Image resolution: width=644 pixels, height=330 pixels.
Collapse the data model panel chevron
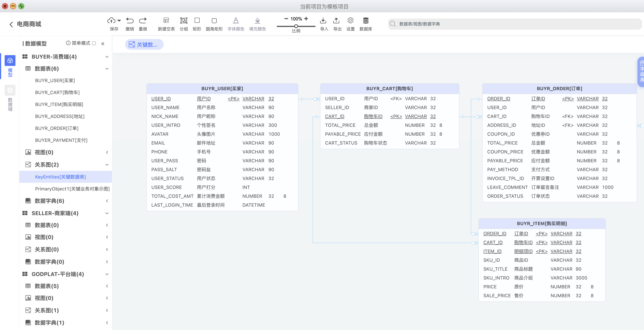[x=103, y=43]
